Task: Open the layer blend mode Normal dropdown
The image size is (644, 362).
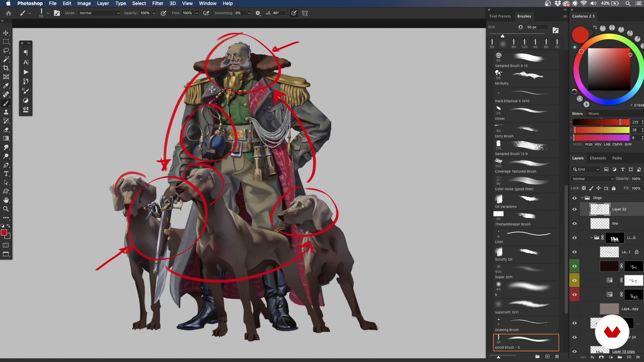Action: [593, 179]
